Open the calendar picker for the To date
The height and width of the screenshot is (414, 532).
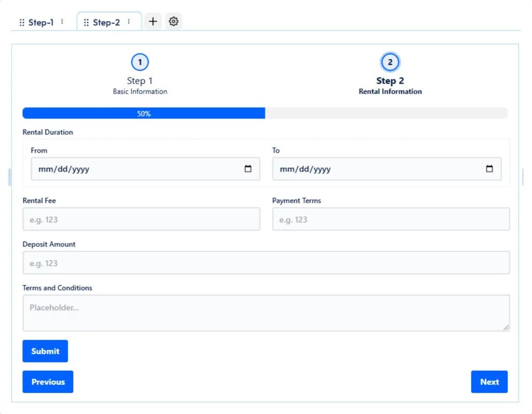[x=489, y=168]
